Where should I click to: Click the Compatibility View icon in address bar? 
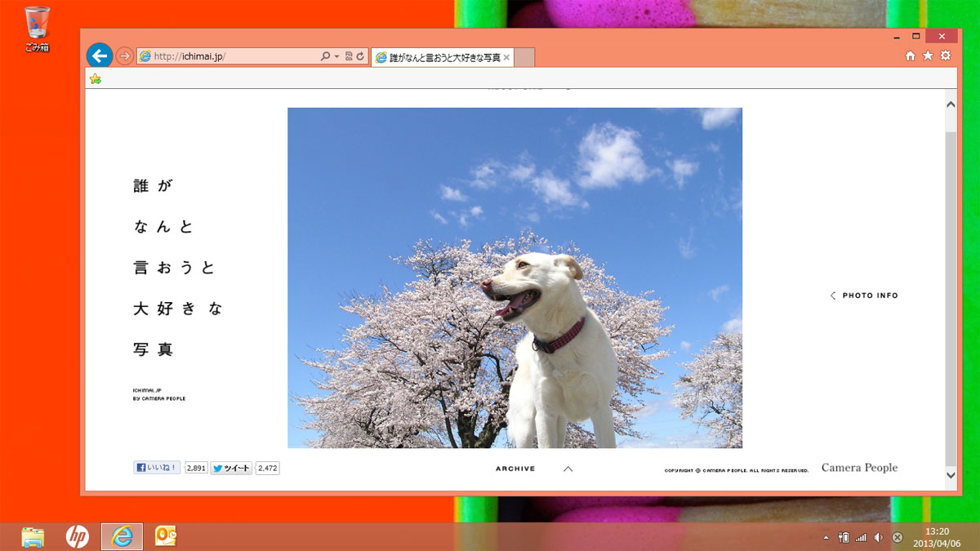[x=349, y=56]
